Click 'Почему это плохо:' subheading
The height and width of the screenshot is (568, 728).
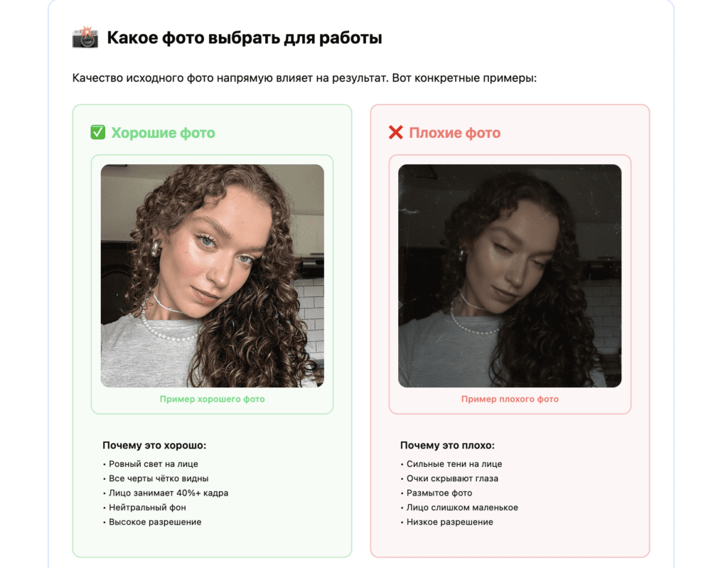tap(448, 446)
